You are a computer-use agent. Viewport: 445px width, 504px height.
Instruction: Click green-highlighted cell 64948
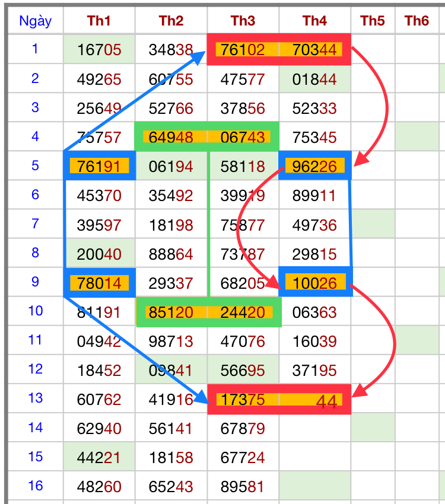pyautogui.click(x=171, y=137)
